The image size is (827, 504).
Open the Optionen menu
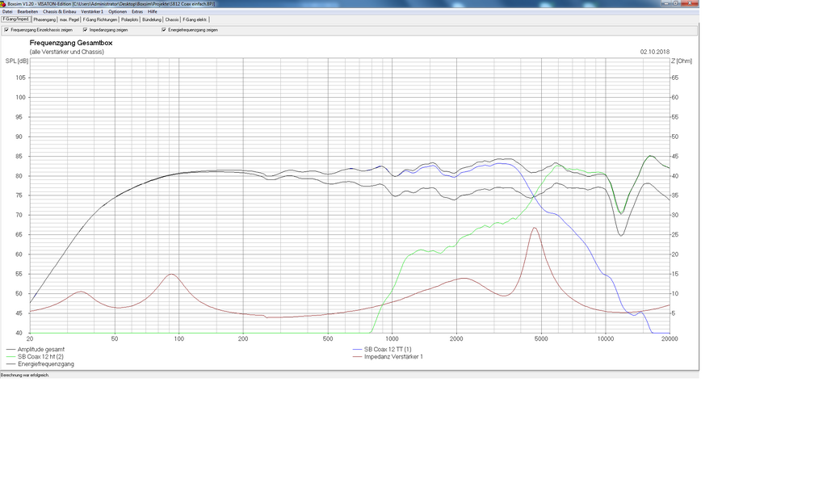coord(118,11)
